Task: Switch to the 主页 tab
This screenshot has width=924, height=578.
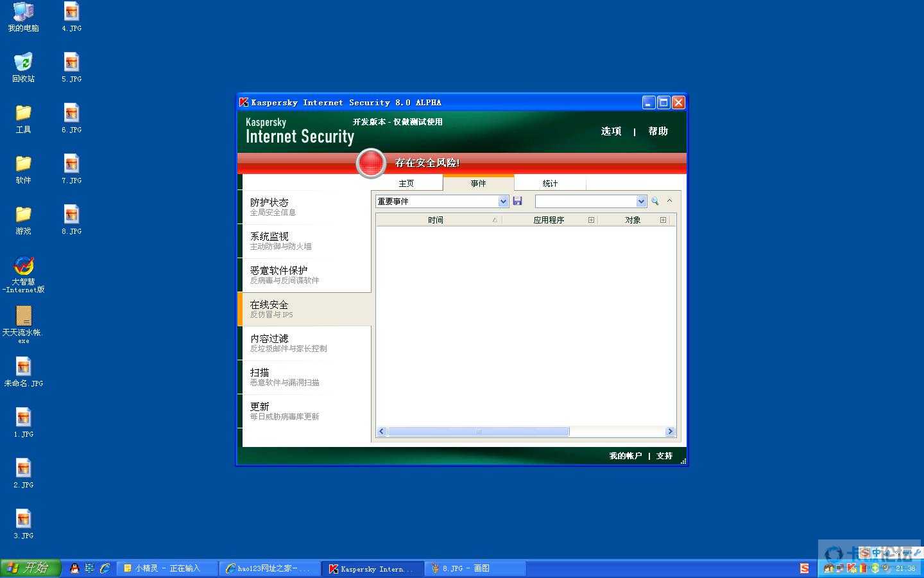Action: (x=406, y=184)
